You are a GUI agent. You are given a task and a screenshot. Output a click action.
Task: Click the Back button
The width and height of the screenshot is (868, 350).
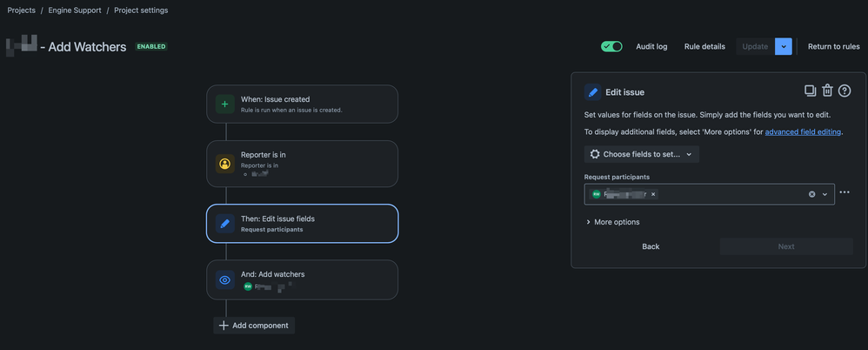tap(651, 246)
